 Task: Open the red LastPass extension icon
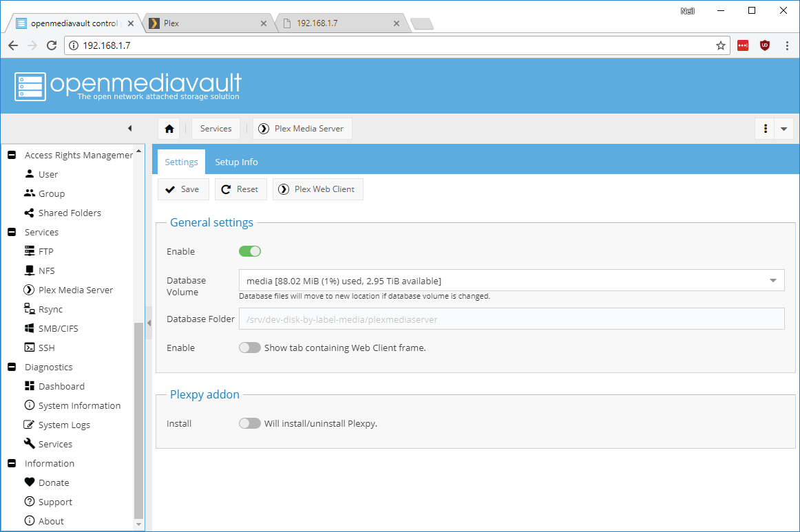(x=743, y=45)
